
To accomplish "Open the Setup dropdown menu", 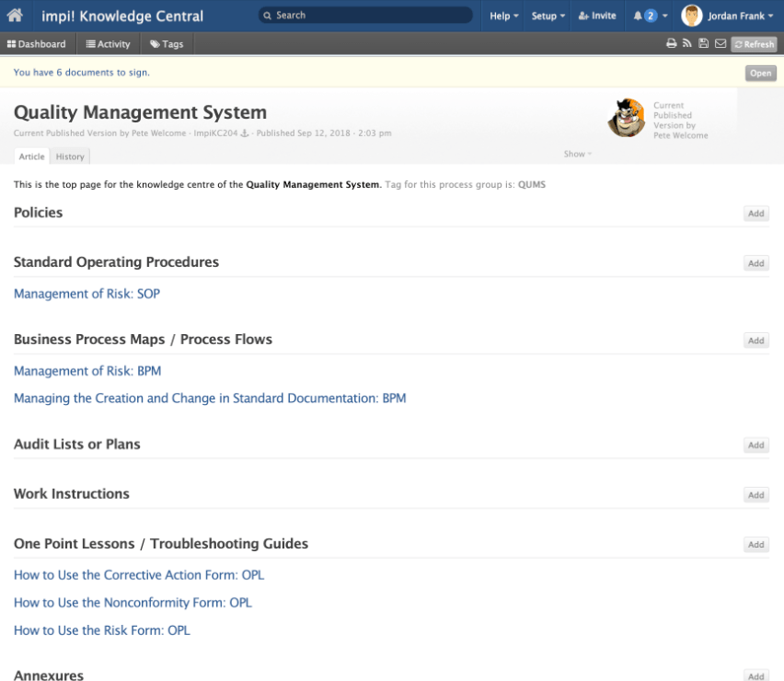I will [x=548, y=16].
